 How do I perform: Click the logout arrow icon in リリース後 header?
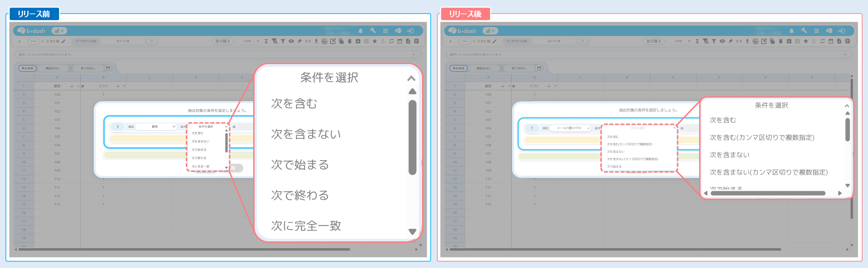click(x=842, y=31)
